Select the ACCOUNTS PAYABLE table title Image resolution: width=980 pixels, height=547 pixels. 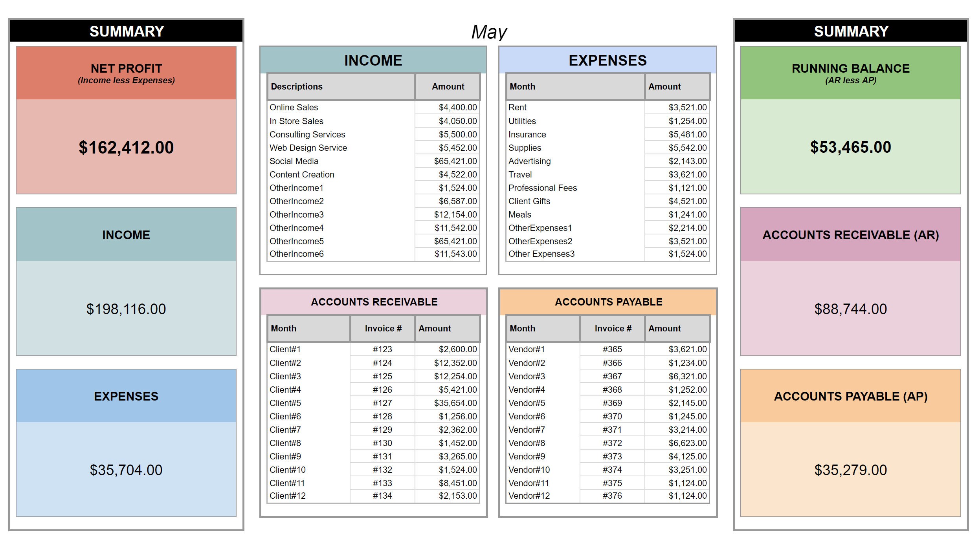(608, 302)
